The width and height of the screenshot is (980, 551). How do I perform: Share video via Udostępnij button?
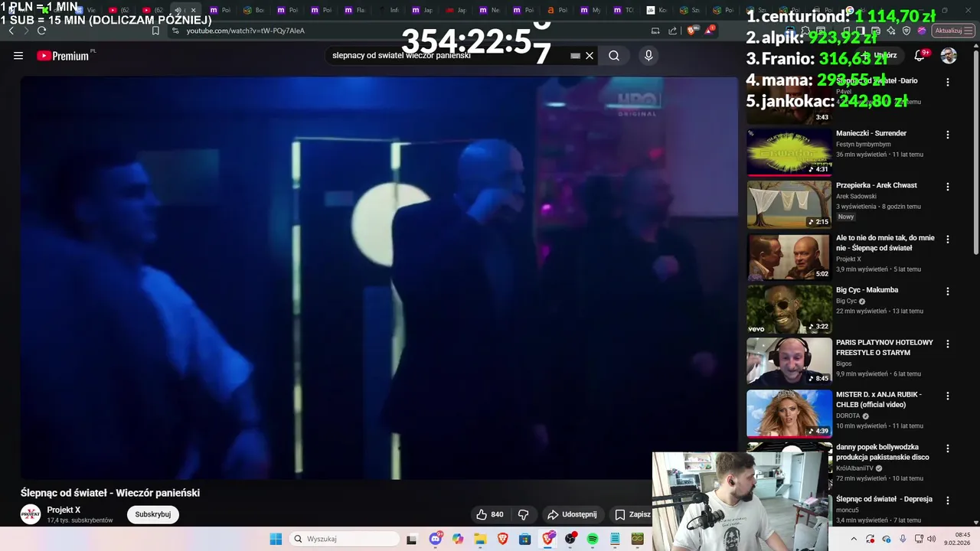pyautogui.click(x=572, y=514)
